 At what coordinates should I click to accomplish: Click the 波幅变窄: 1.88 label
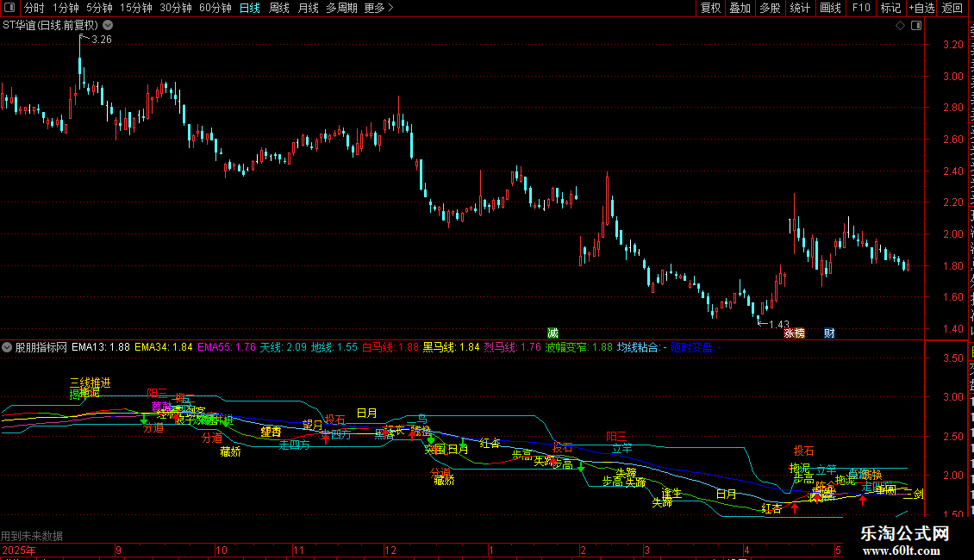coord(579,347)
